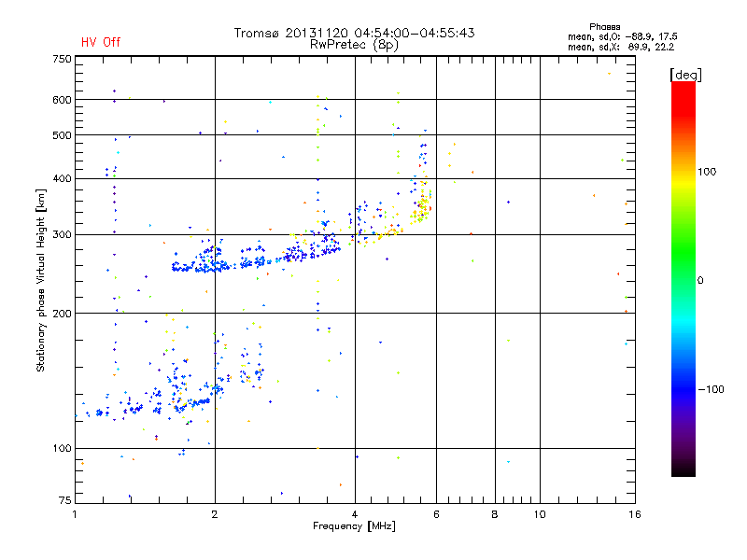Click the 'Phases' header in statistics
The image size is (747, 560).
(x=604, y=27)
